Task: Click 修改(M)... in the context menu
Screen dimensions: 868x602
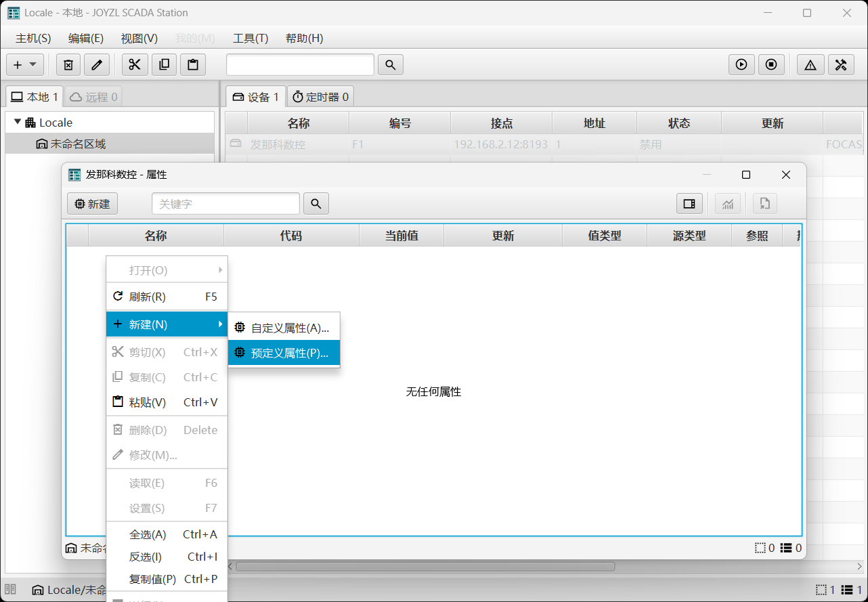Action: [x=167, y=455]
